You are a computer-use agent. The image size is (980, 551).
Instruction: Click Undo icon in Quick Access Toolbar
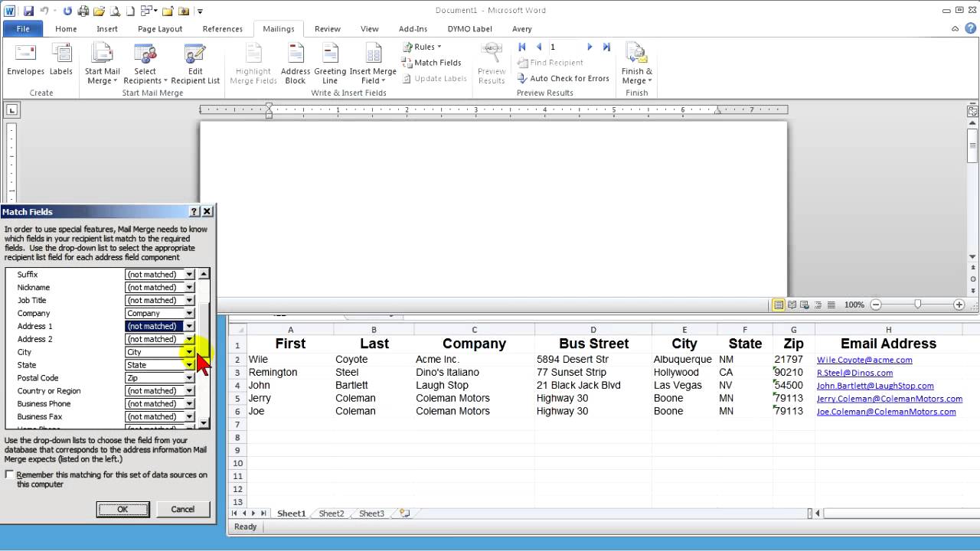pos(44,11)
